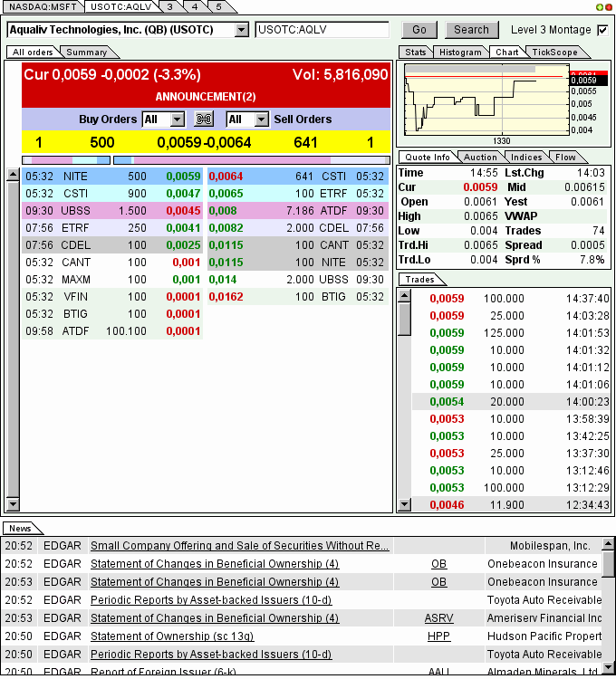The width and height of the screenshot is (616, 679).
Task: Switch to the Indices tab
Action: [x=526, y=158]
